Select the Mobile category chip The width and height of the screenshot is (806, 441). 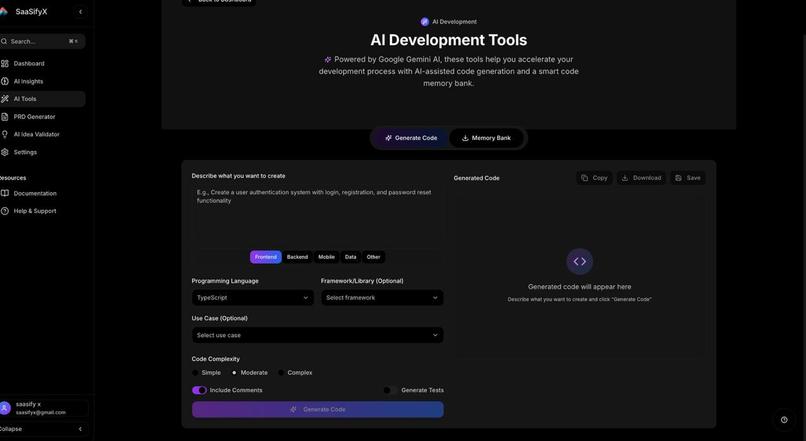[x=326, y=257]
